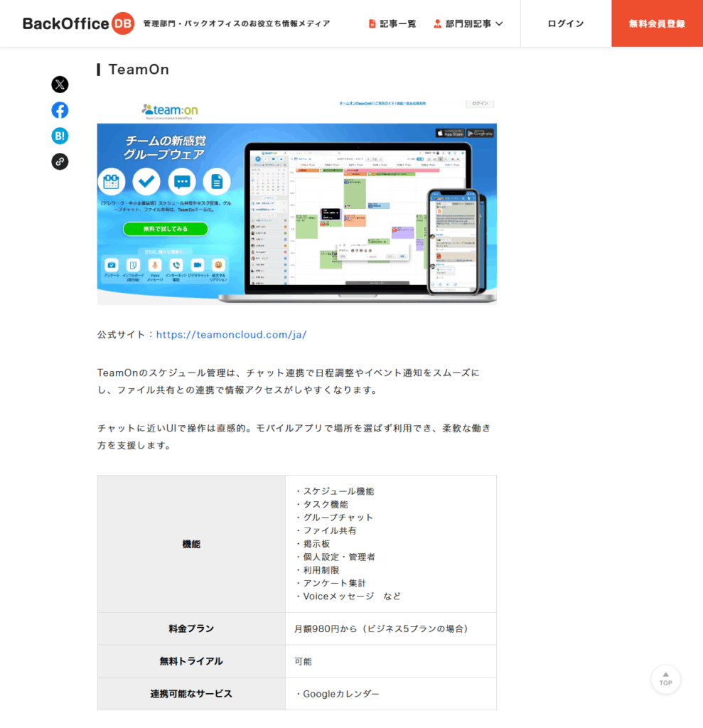Return to top with TOP arrow button
The width and height of the screenshot is (703, 728).
point(665,679)
